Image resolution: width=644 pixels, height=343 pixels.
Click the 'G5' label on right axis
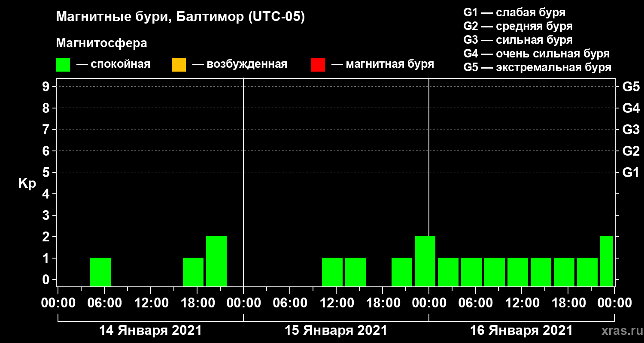pyautogui.click(x=631, y=87)
